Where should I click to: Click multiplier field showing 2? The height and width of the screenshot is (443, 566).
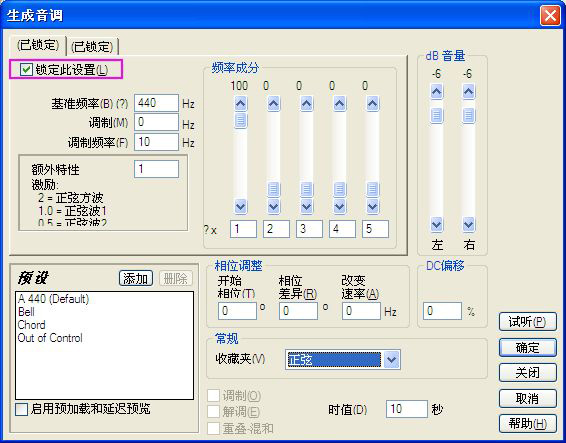tap(276, 229)
